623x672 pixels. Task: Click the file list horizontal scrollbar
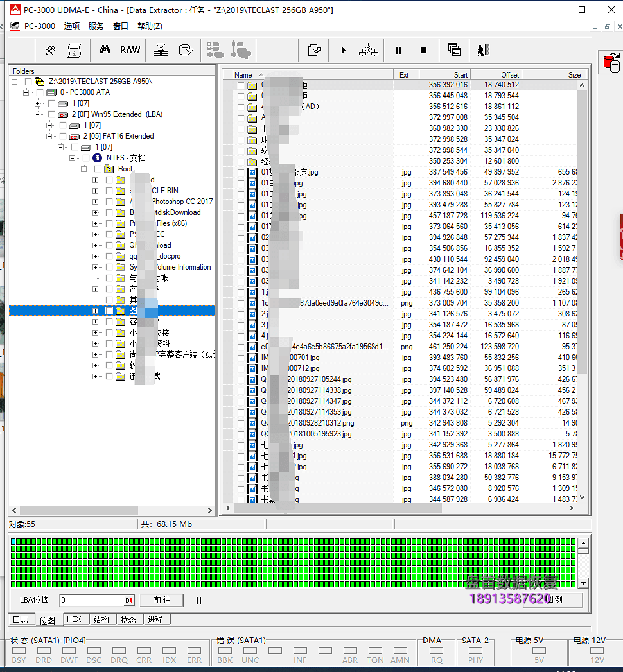[x=399, y=508]
